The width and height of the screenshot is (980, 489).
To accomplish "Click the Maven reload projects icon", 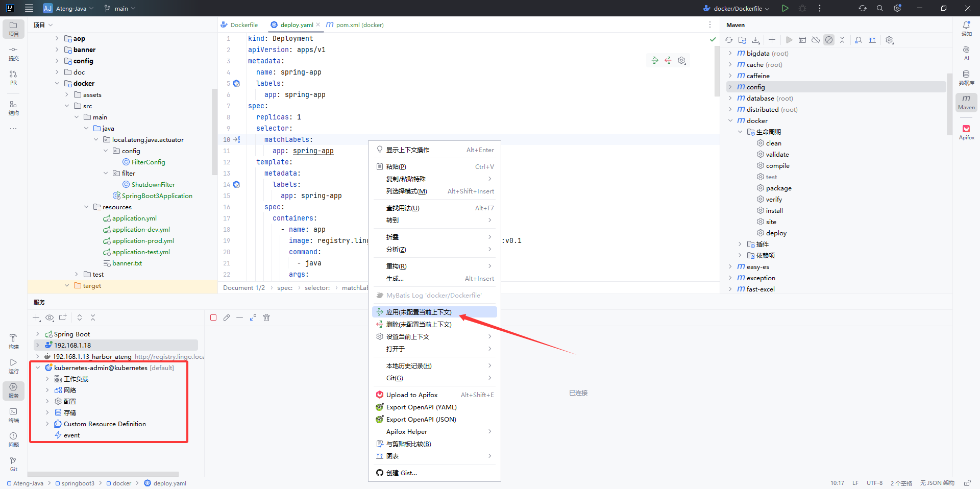I will [729, 40].
